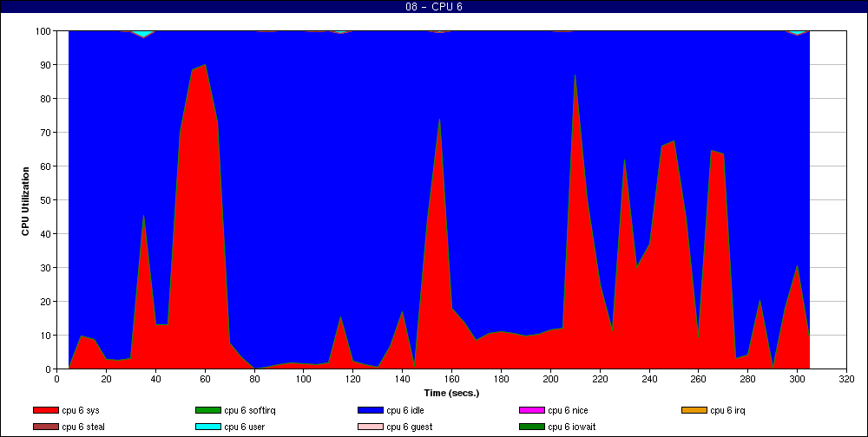Image resolution: width=868 pixels, height=437 pixels.
Task: Click the y-axis tick label 70
Action: click(47, 132)
